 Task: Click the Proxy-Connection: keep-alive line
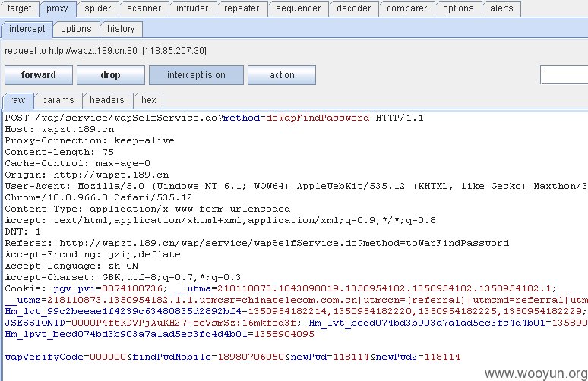pos(90,140)
